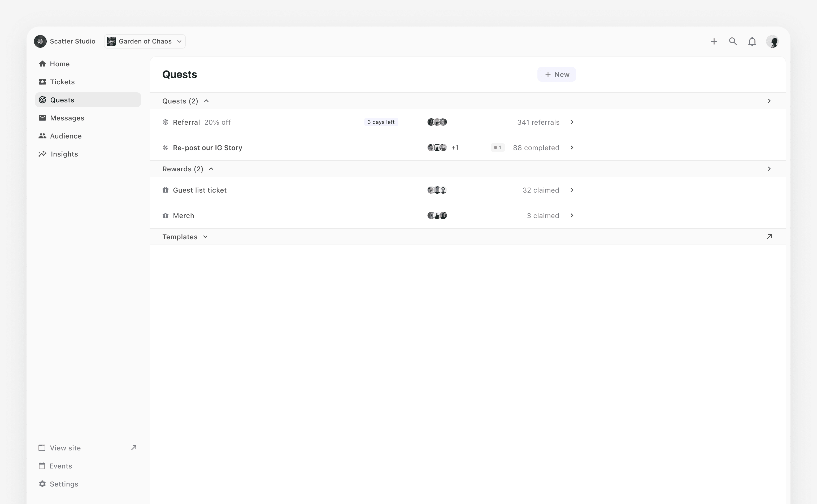Collapse the Quests (2) section
This screenshot has width=817, height=504.
coord(206,101)
